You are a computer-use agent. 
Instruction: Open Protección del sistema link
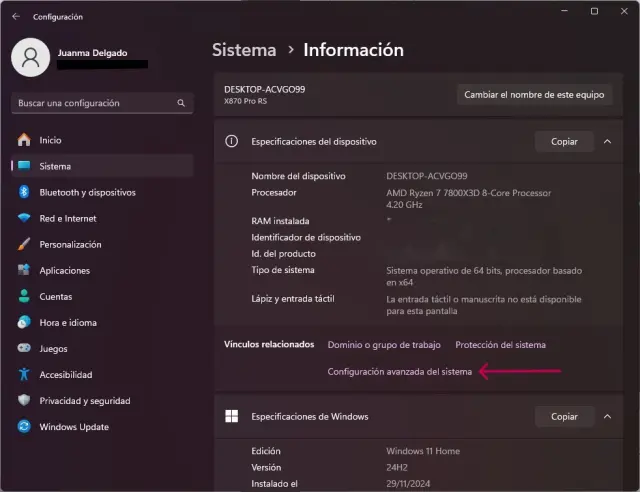coord(500,345)
